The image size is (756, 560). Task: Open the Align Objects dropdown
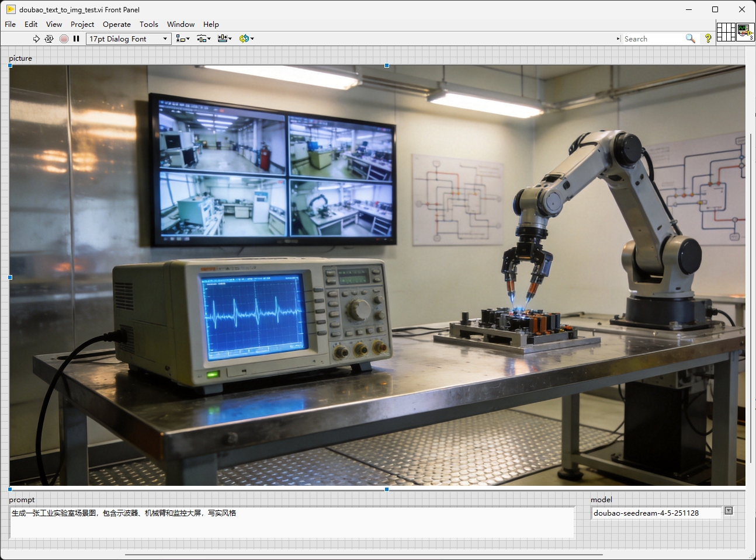coord(183,39)
